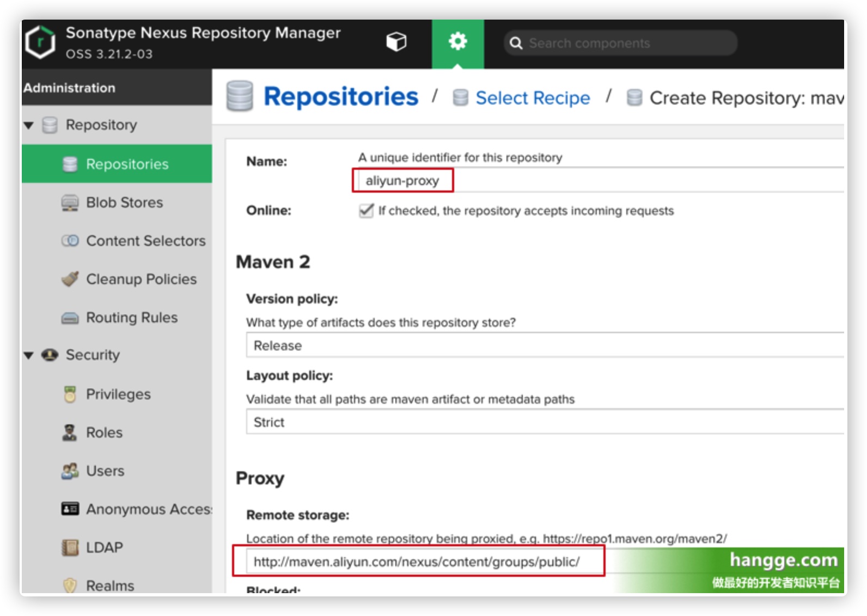Click the Maven 2 section heading
867x616 pixels.
[x=273, y=262]
